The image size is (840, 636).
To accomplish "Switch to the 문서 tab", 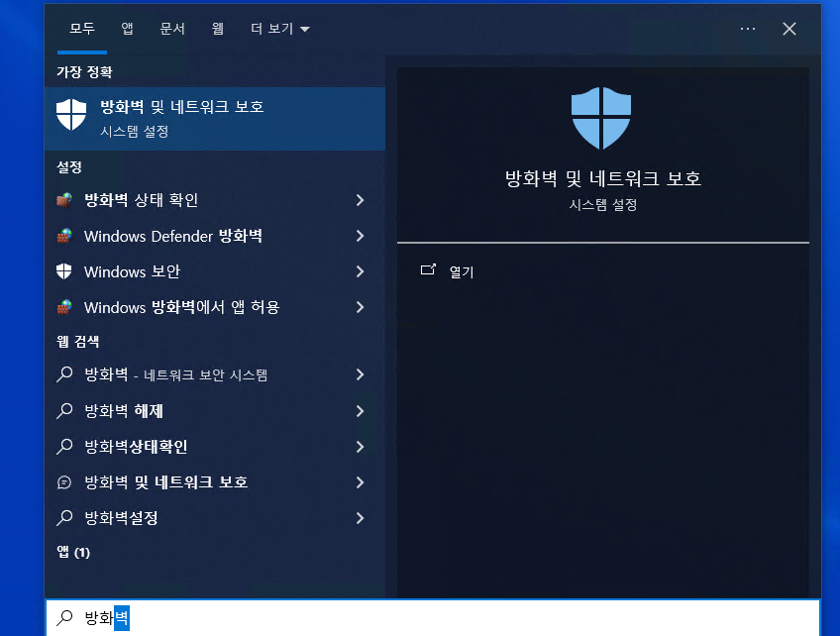I will click(x=172, y=29).
